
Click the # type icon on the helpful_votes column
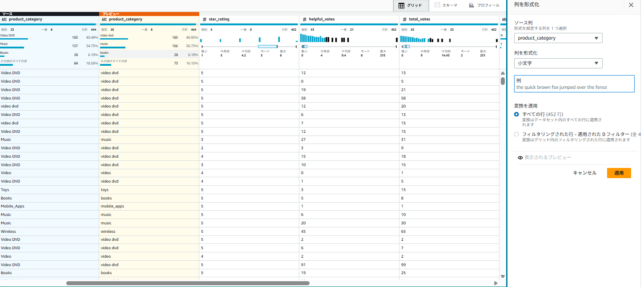tap(304, 20)
